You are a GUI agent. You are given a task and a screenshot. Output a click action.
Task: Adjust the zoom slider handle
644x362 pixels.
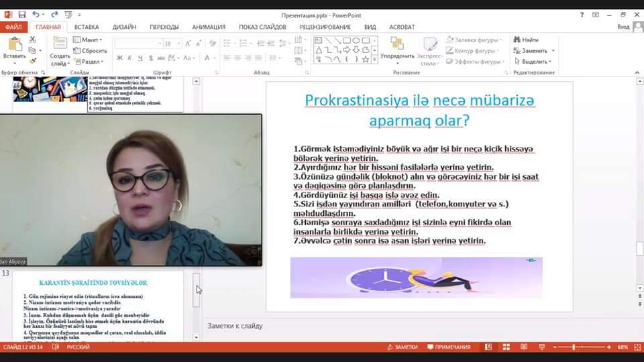click(x=574, y=347)
